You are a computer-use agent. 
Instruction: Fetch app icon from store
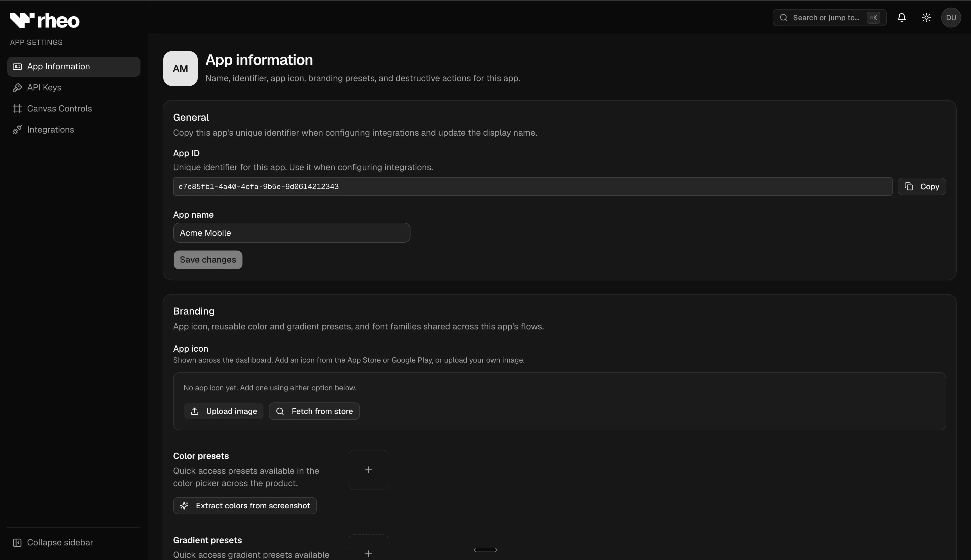tap(314, 411)
